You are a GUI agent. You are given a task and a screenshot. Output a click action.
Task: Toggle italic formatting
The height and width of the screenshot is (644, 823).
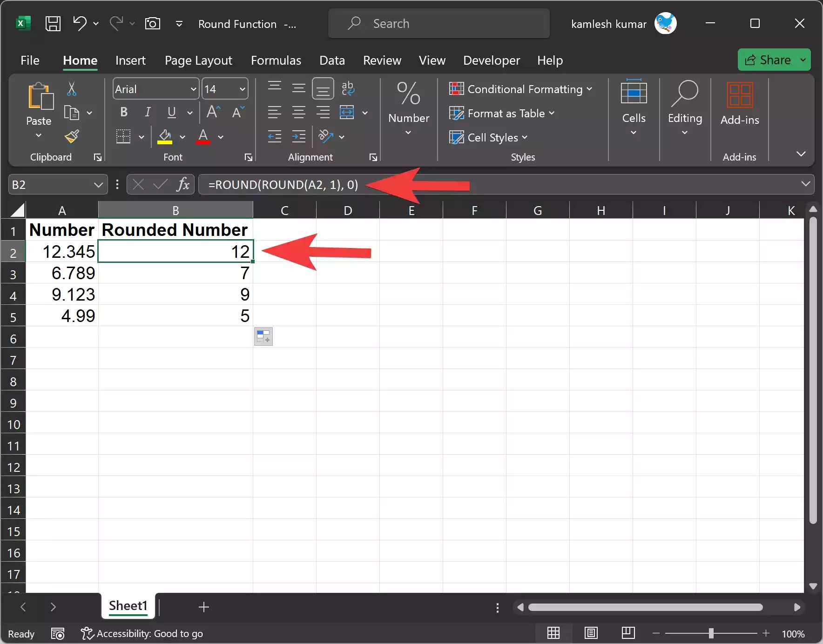point(147,112)
